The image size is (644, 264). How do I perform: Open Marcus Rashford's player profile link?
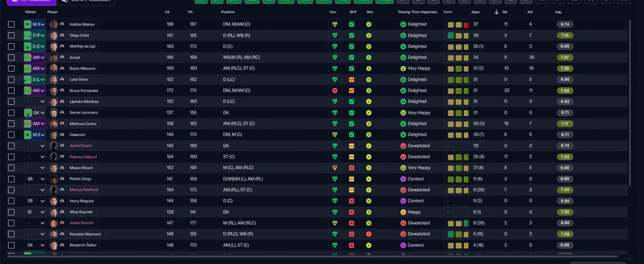click(x=84, y=190)
